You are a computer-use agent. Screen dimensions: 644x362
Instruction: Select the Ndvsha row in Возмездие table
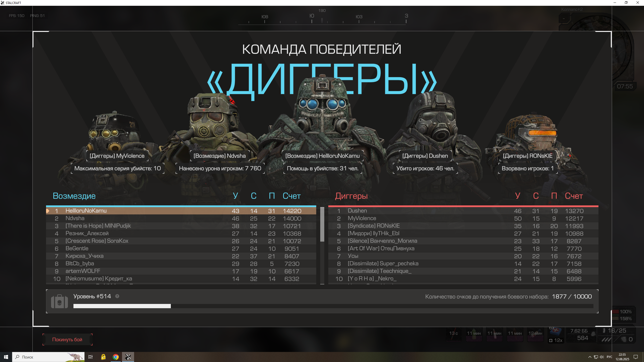[181, 218]
